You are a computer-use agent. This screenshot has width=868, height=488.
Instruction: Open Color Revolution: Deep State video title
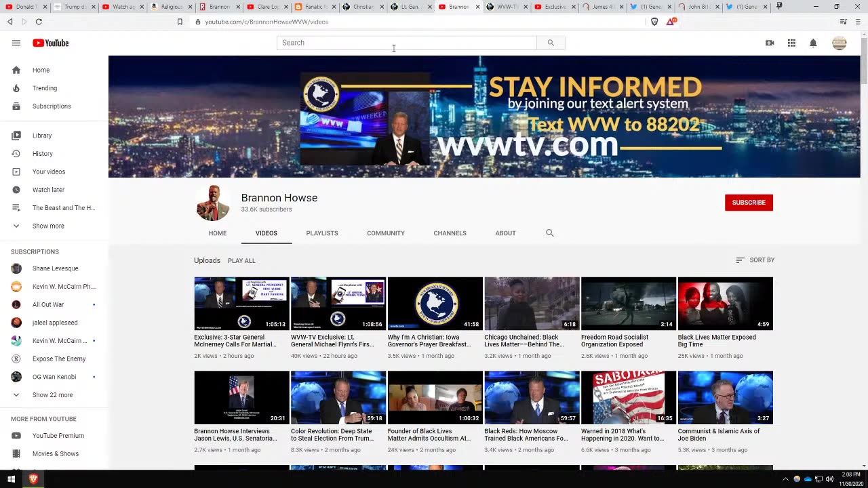click(x=332, y=434)
